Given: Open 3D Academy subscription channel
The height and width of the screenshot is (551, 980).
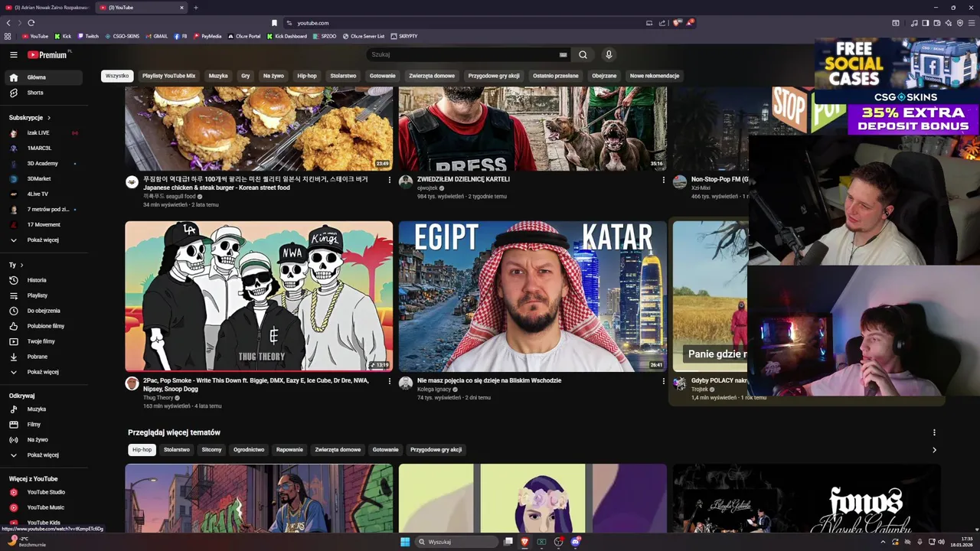Looking at the screenshot, I should 43,164.
